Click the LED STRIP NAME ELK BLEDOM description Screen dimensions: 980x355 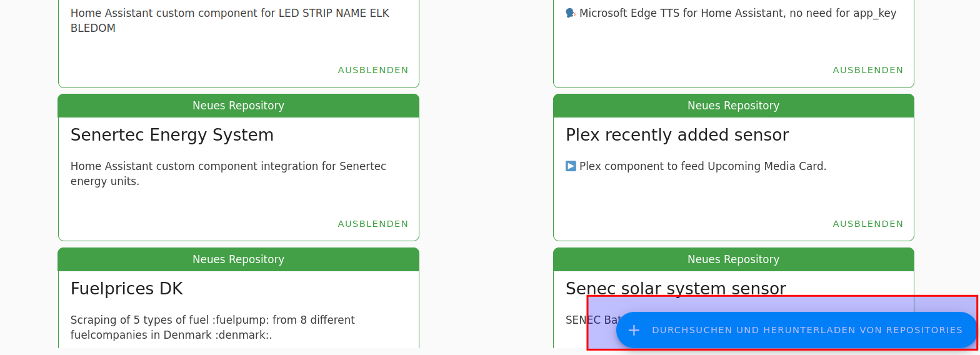(229, 21)
